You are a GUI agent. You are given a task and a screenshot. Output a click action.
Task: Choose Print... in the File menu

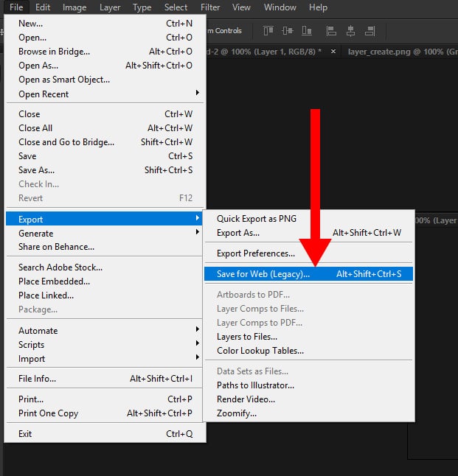pos(104,399)
